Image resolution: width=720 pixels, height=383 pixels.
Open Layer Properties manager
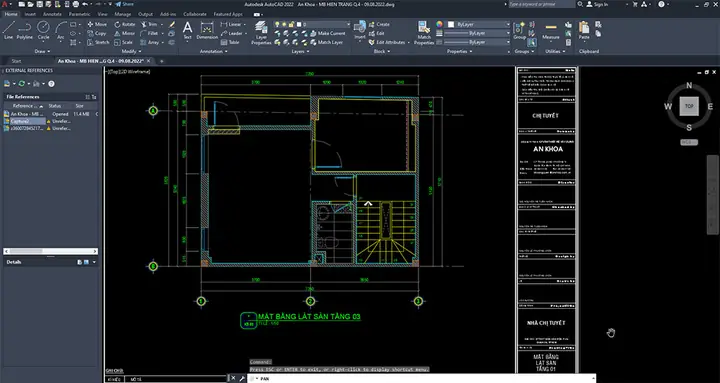(261, 33)
